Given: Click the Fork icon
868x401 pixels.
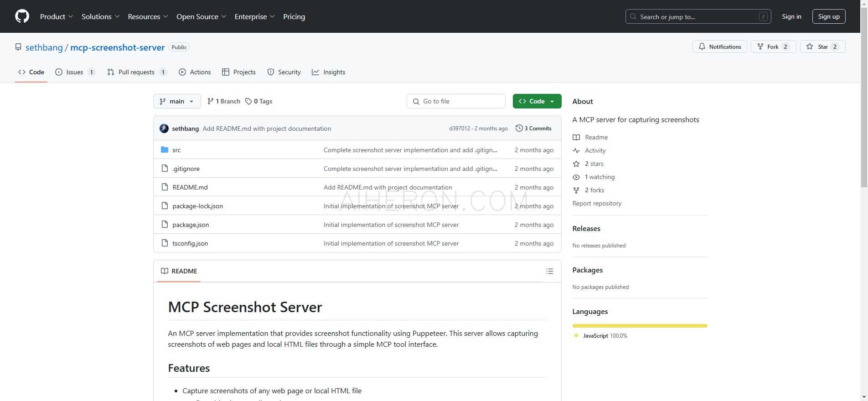Looking at the screenshot, I should click(x=760, y=46).
